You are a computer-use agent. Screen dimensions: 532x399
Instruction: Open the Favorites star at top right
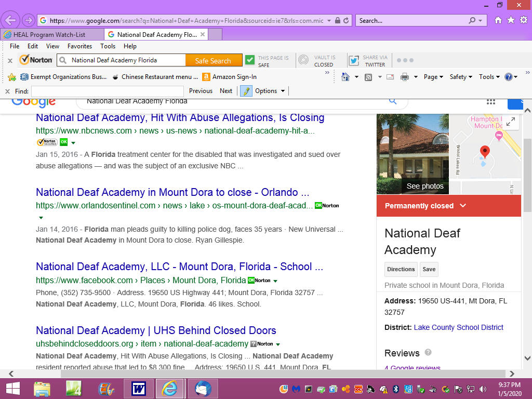(x=511, y=20)
